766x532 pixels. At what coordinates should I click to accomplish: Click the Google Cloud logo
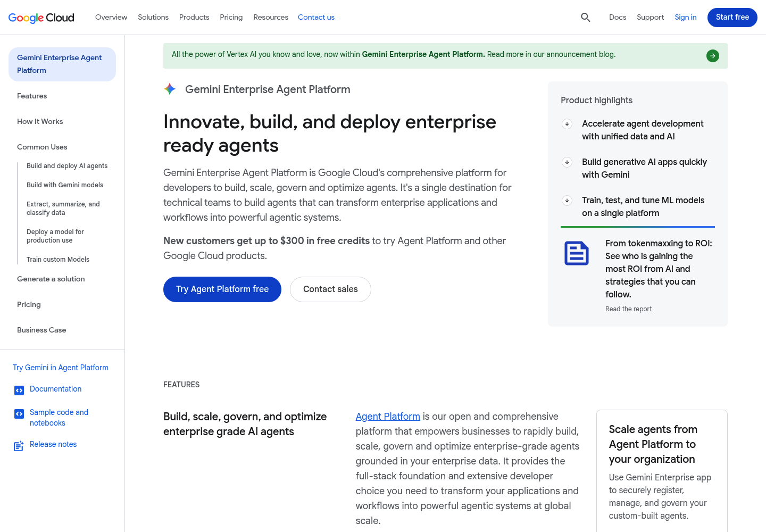[x=41, y=18]
